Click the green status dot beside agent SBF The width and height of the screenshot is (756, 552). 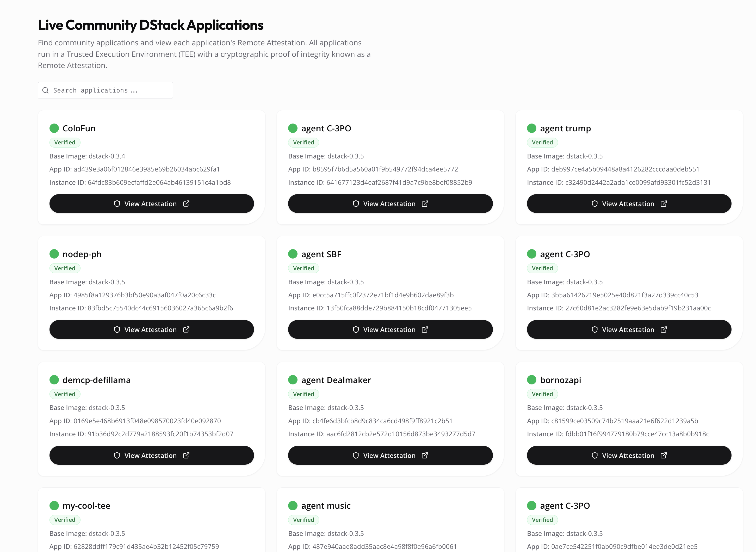pyautogui.click(x=293, y=254)
